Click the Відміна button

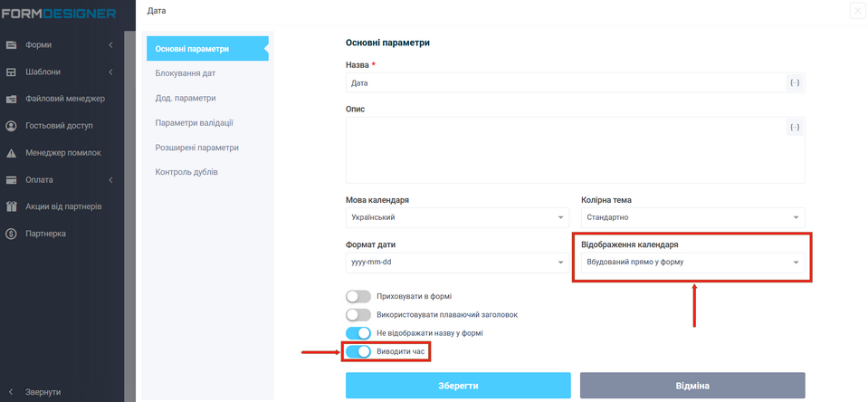click(692, 386)
